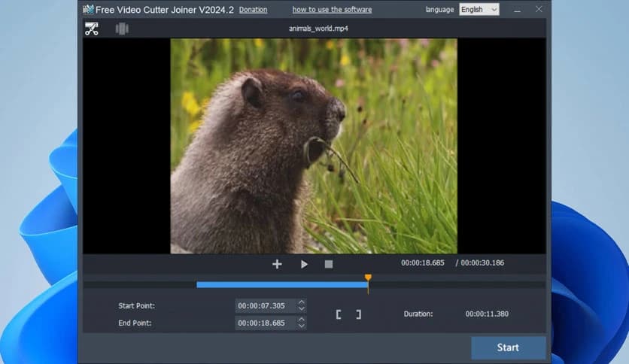Click the Start button
This screenshot has width=629, height=364.
pyautogui.click(x=509, y=347)
